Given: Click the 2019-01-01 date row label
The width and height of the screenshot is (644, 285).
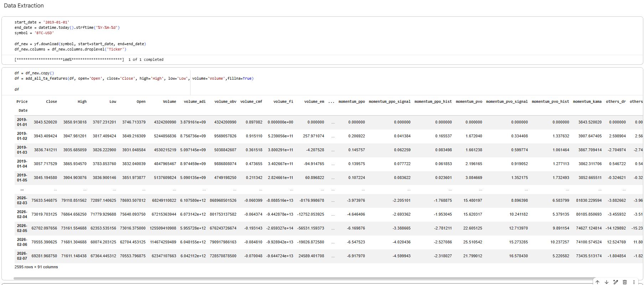Looking at the screenshot, I should coord(22,122).
